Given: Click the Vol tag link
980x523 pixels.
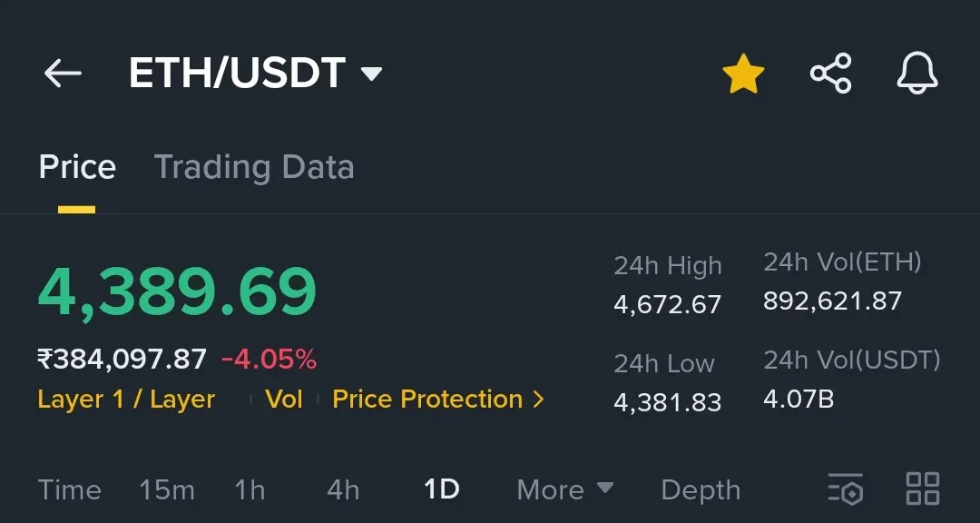Looking at the screenshot, I should pos(284,400).
